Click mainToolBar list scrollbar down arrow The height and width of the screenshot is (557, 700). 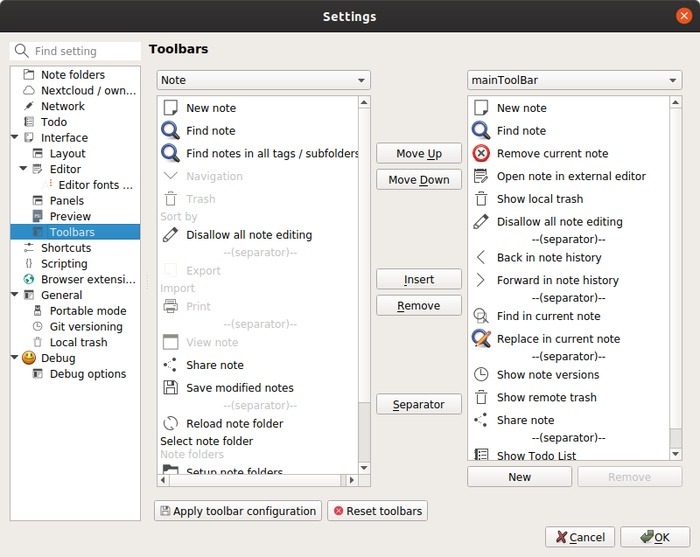click(x=676, y=454)
